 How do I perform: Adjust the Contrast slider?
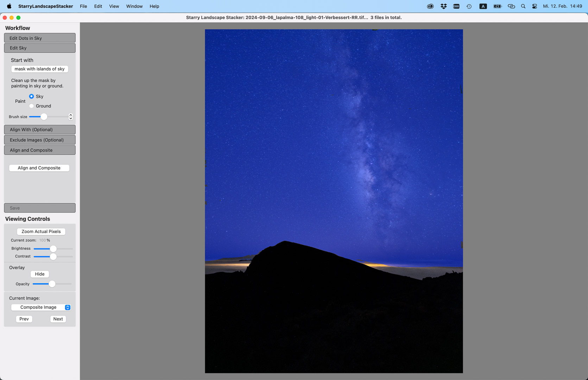[53, 256]
